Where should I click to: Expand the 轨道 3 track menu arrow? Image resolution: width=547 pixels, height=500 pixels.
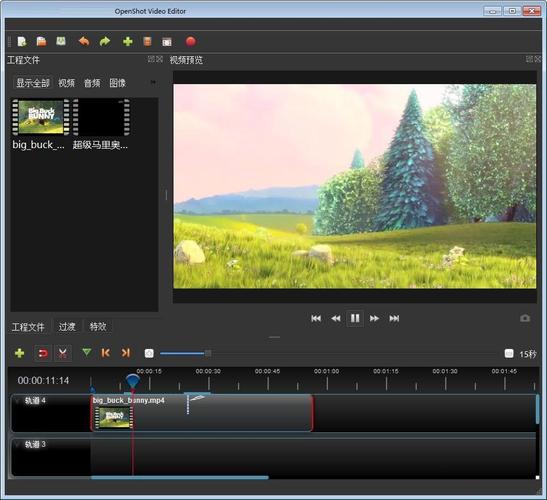[17, 444]
